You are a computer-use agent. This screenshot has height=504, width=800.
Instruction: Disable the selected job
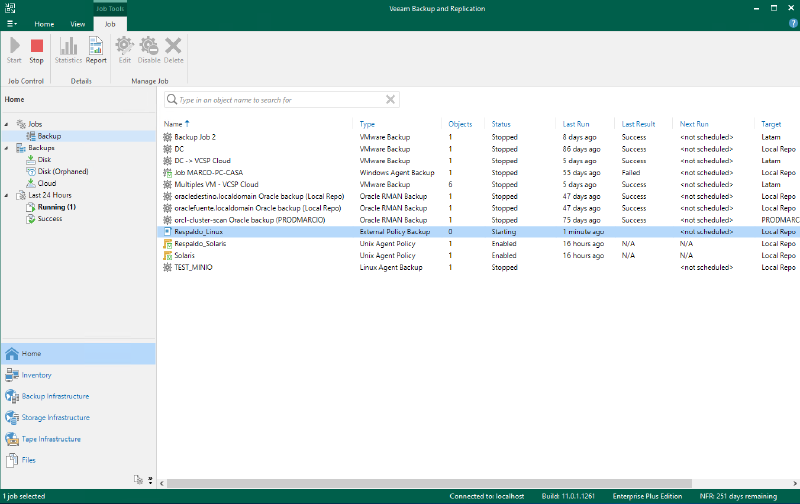[x=149, y=50]
